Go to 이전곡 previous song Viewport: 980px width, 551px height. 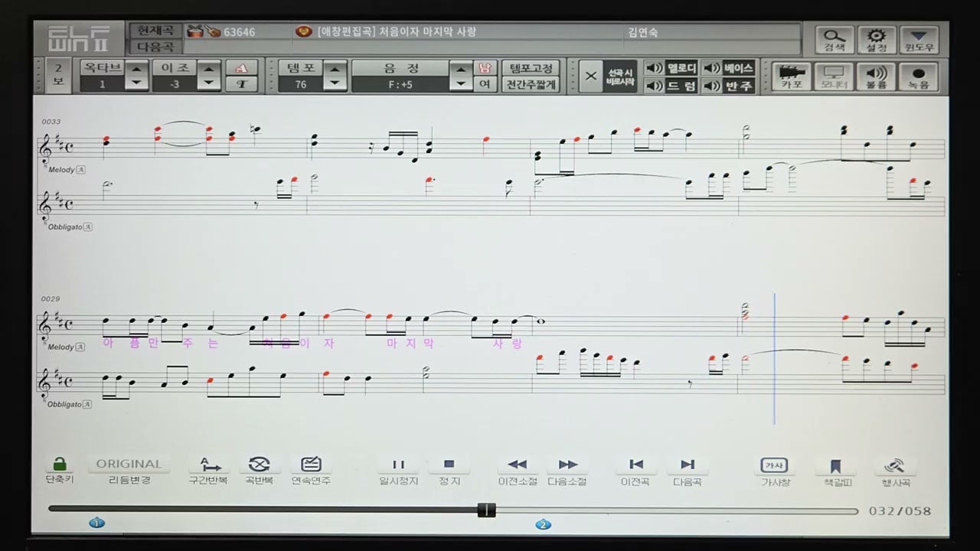(x=635, y=471)
